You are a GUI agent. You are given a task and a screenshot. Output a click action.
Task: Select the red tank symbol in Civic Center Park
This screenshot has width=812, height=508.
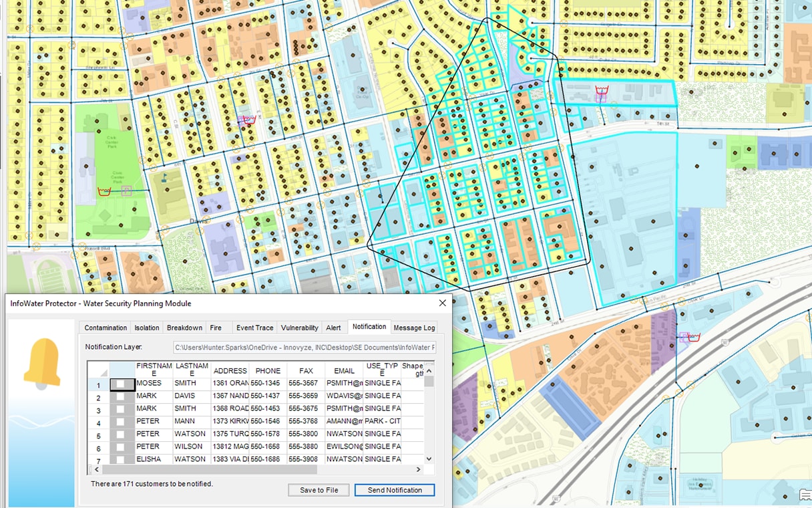[104, 191]
